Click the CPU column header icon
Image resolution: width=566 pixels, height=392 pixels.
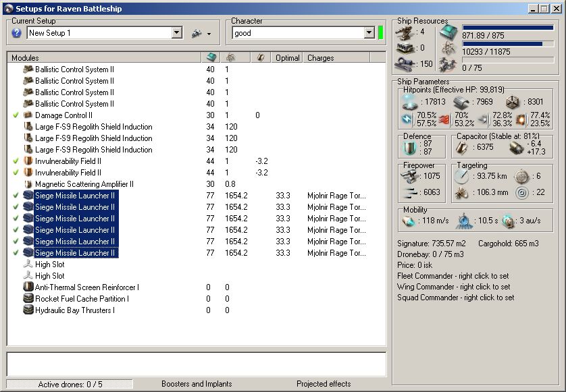(211, 58)
